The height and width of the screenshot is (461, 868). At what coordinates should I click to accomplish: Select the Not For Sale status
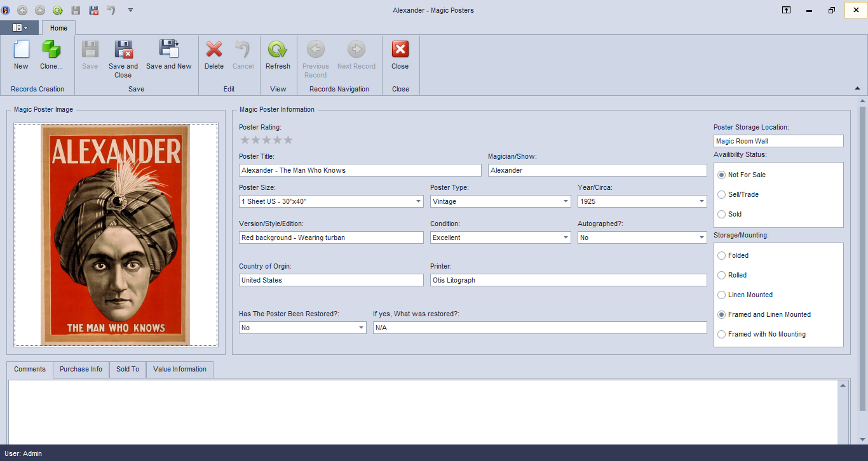coord(742,175)
